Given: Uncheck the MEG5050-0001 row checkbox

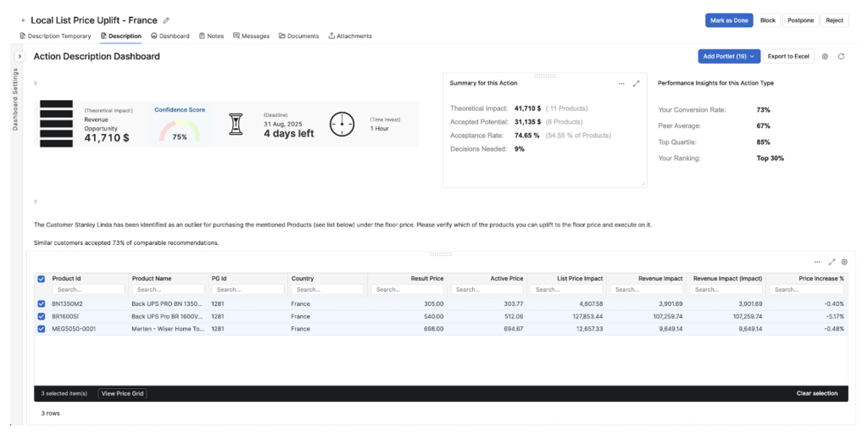Looking at the screenshot, I should tap(42, 329).
